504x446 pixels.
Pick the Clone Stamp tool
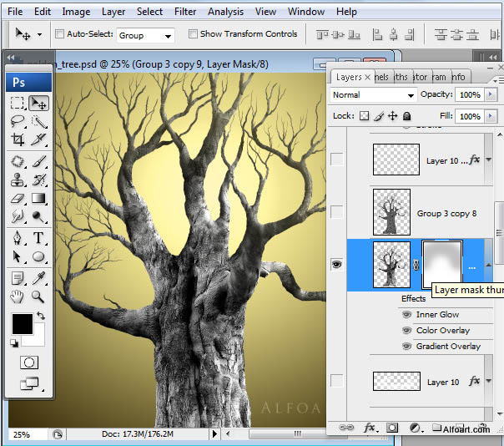pos(18,179)
